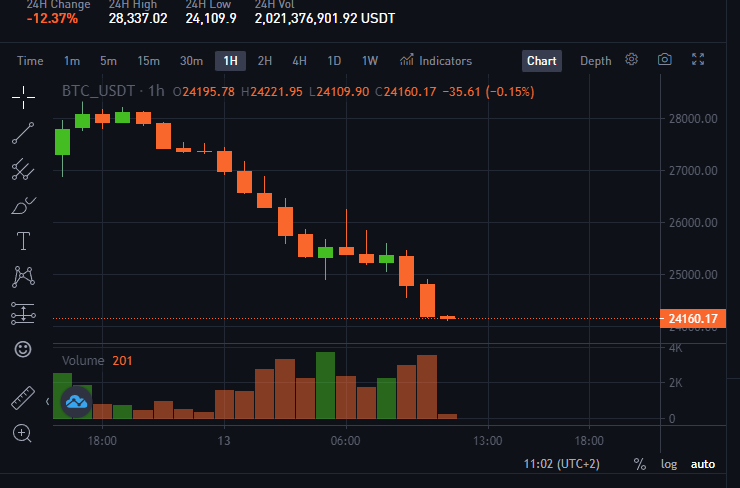Click the zoom in magnifier tool
This screenshot has height=488, width=740.
22,433
